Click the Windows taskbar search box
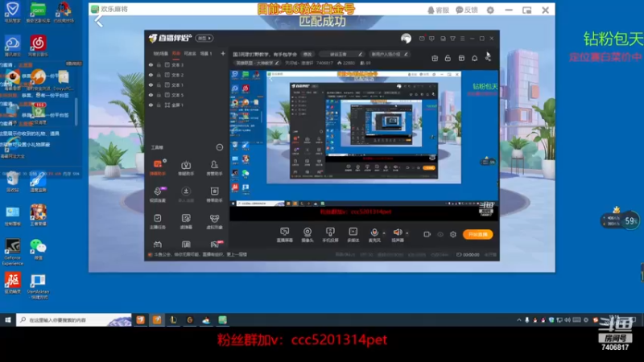644x362 pixels. point(74,319)
